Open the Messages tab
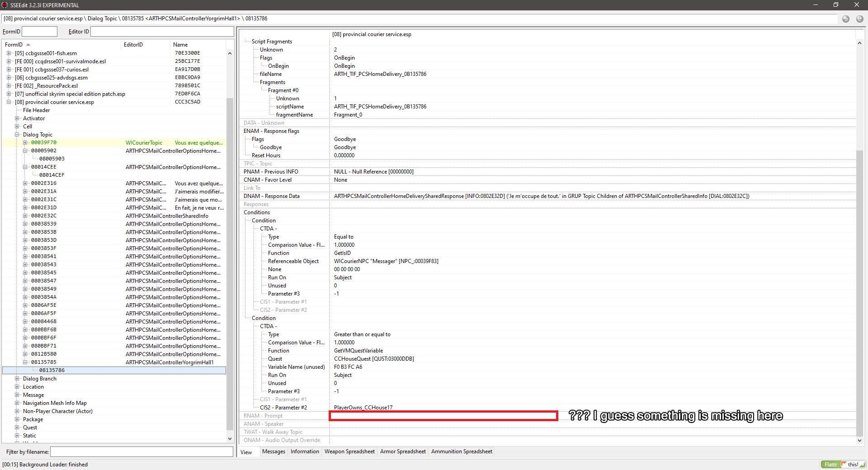 coord(274,451)
